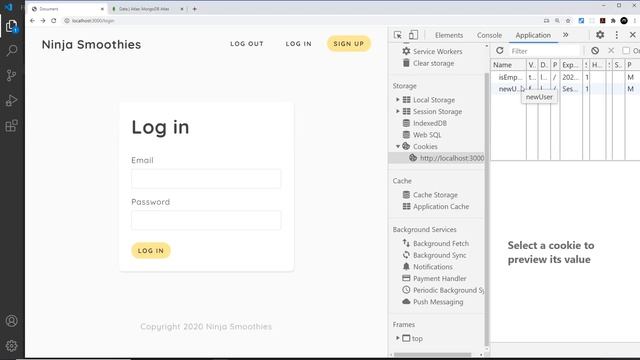
Task: Open DevTools settings gear
Action: pyautogui.click(x=600, y=35)
